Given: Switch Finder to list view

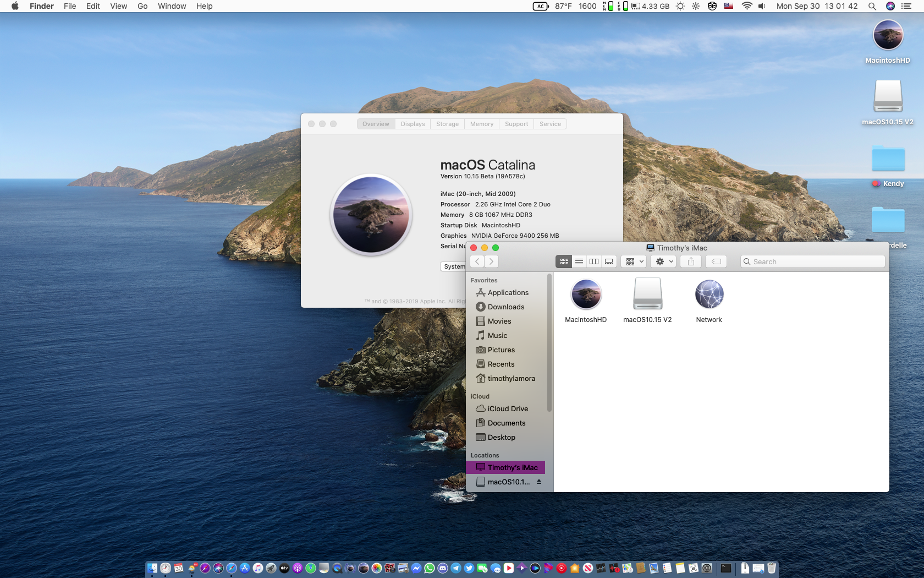Looking at the screenshot, I should pyautogui.click(x=579, y=261).
